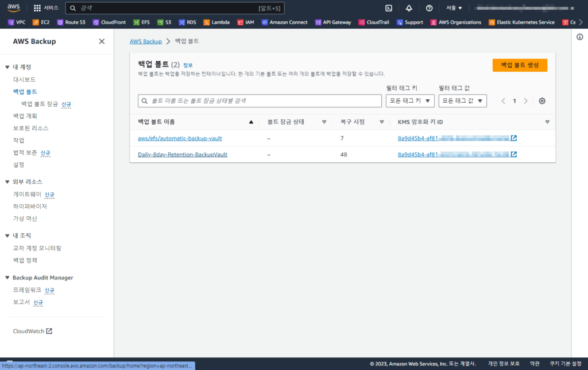Open 법적 보존 in the sidebar

25,153
